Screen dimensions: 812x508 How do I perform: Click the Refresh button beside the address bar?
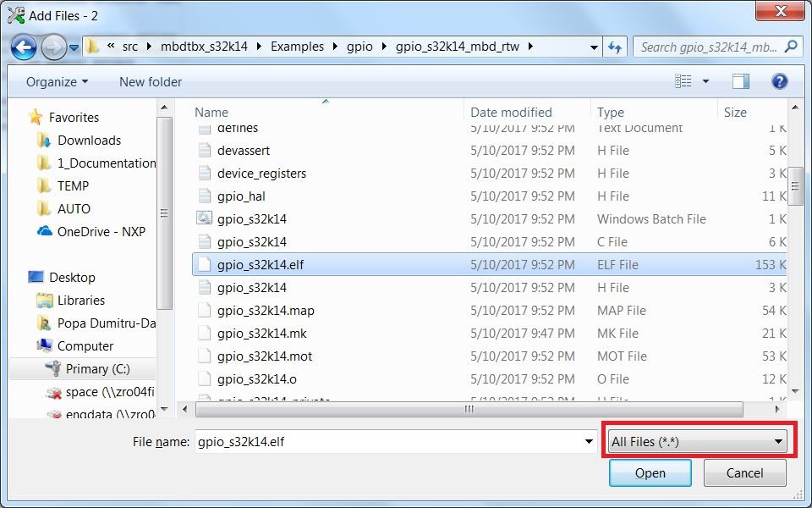[615, 47]
